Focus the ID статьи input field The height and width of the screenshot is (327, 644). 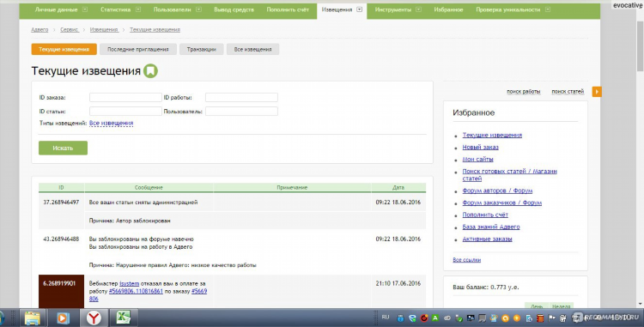pyautogui.click(x=125, y=112)
